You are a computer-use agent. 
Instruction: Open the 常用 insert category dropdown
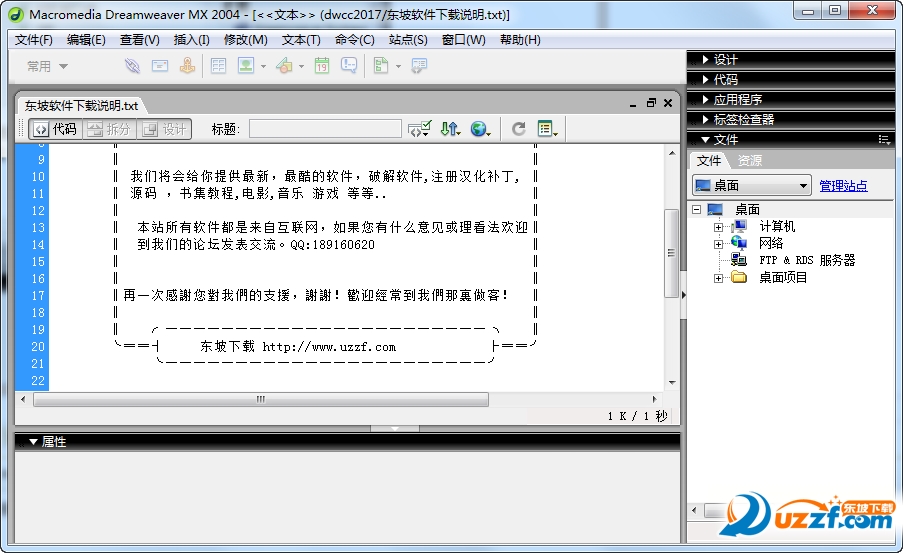(x=47, y=66)
